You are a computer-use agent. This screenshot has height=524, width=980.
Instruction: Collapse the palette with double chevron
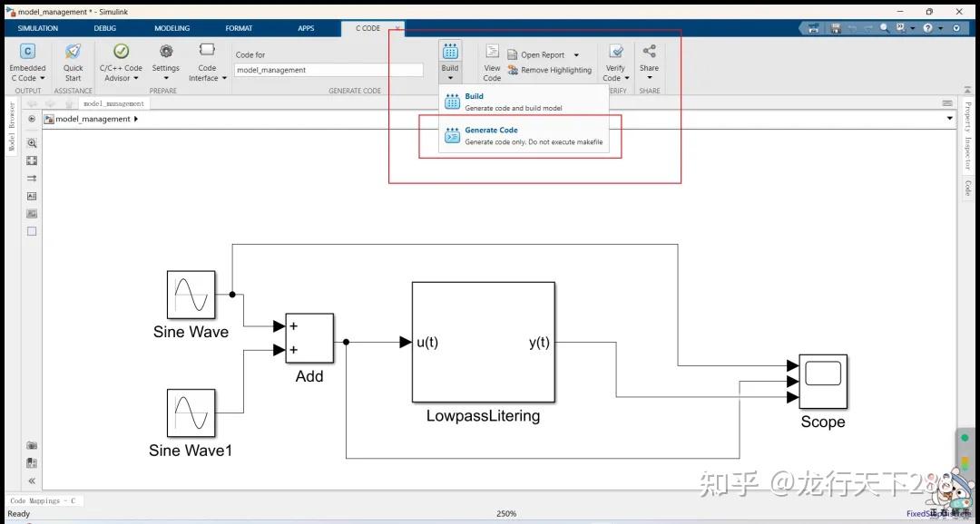[32, 480]
